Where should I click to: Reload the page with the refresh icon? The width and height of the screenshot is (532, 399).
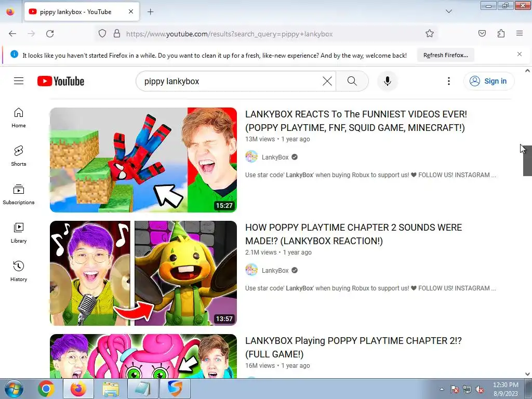pos(50,34)
